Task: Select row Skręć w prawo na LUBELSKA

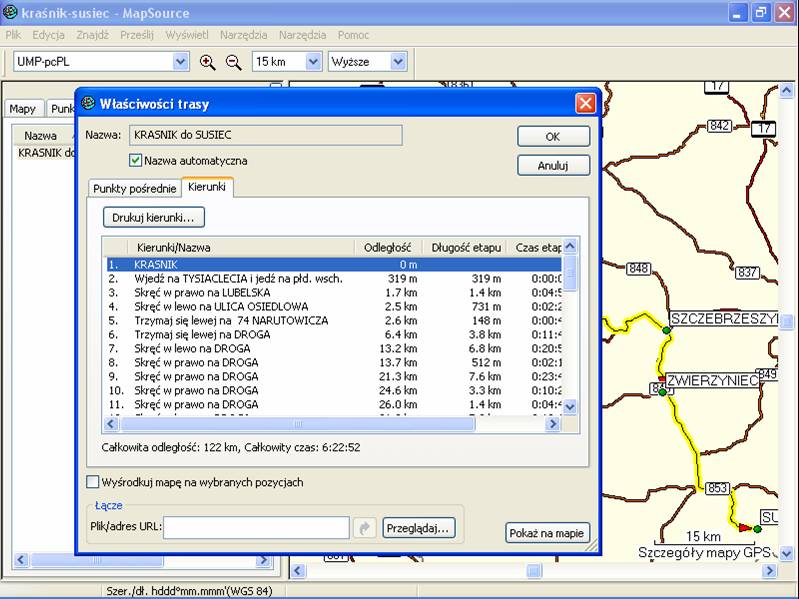Action: 333,292
